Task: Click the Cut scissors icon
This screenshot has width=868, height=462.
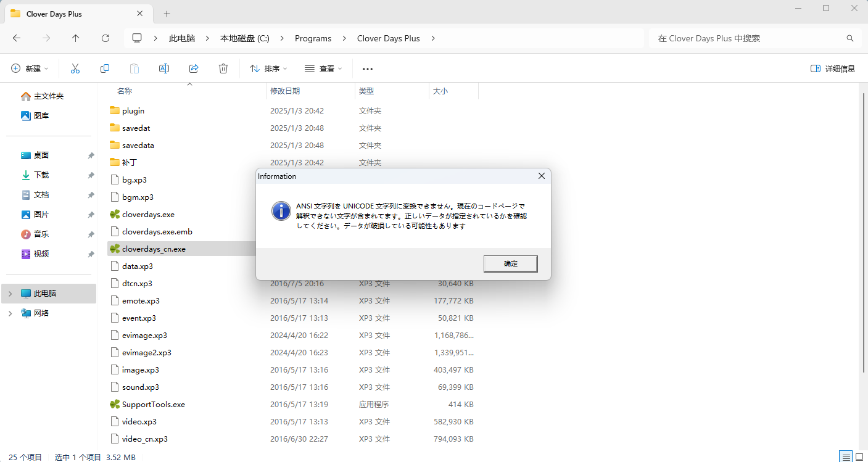Action: click(75, 68)
